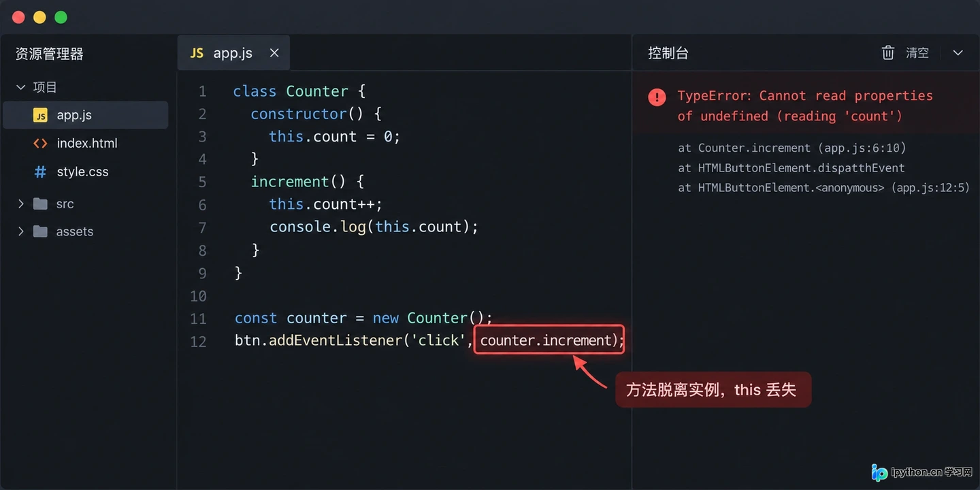Click this.count++ on line 6
This screenshot has width=980, height=490.
click(326, 204)
